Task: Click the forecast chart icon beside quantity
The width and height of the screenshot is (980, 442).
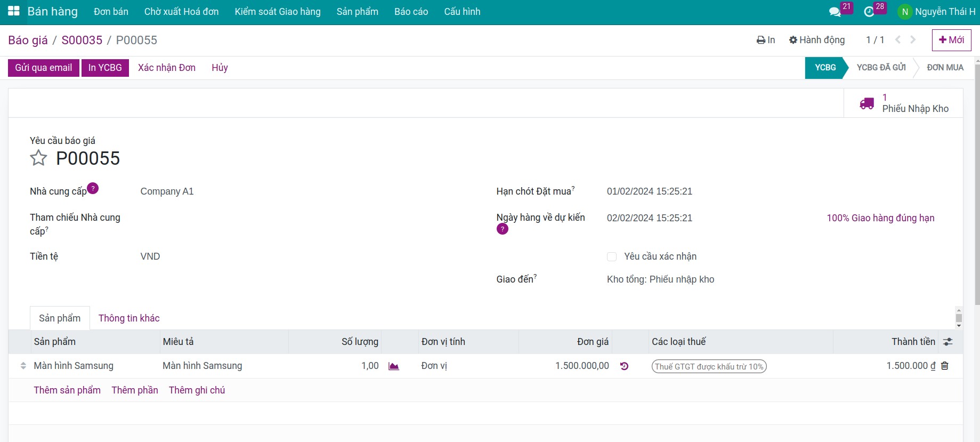Action: 394,366
